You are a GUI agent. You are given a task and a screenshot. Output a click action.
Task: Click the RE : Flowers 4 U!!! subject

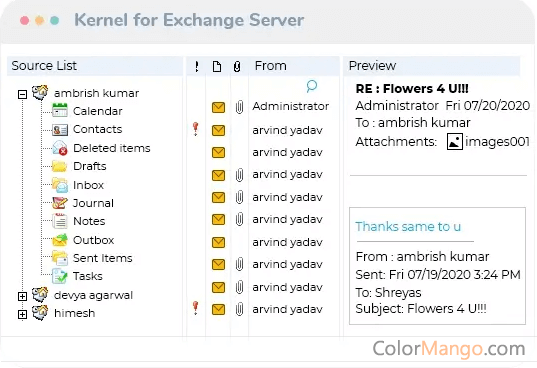412,89
